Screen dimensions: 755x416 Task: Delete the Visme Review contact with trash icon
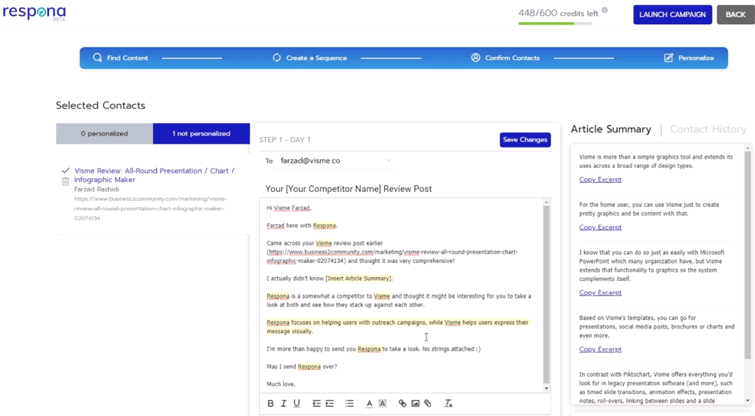(65, 182)
